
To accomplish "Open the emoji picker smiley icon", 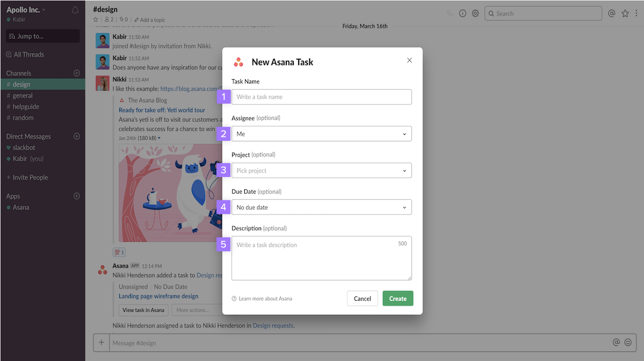I will [628, 343].
